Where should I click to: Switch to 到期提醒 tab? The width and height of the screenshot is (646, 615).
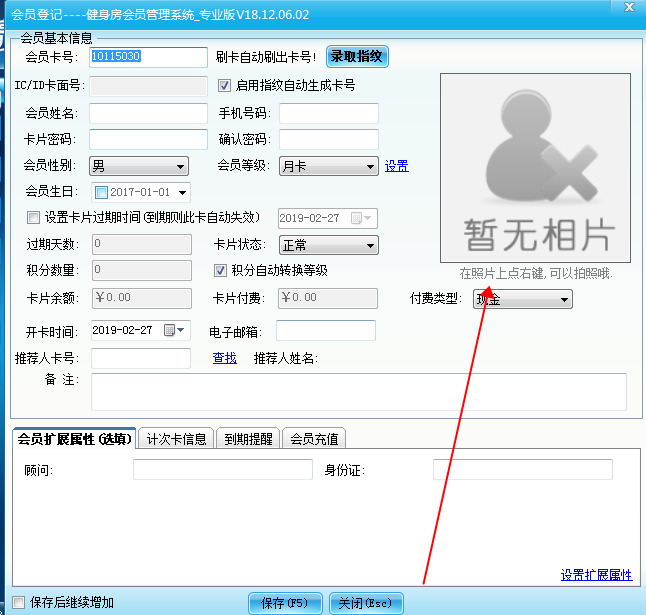tap(248, 439)
